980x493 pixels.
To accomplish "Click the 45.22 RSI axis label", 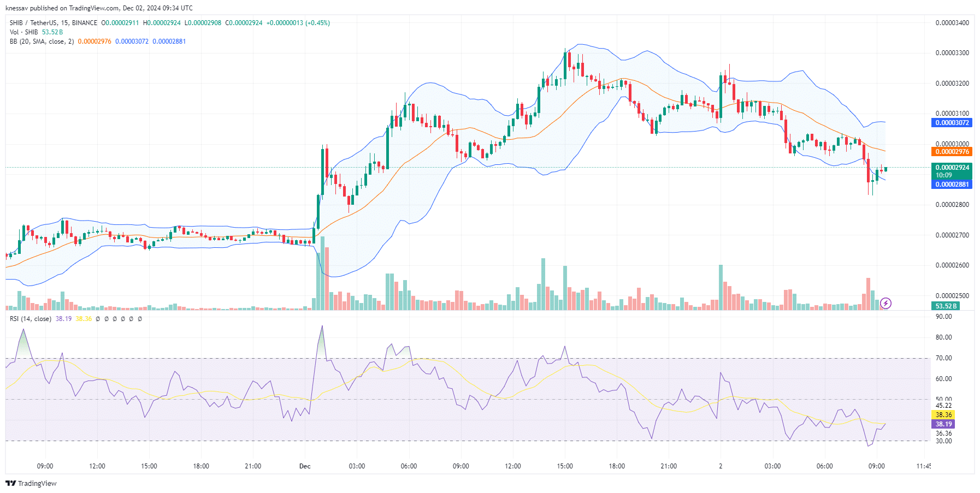I will 943,406.
